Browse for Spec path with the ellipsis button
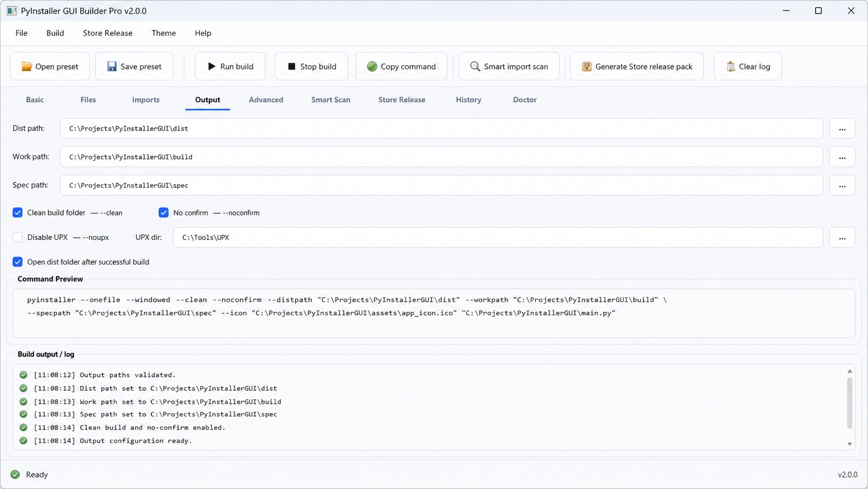 pos(842,186)
